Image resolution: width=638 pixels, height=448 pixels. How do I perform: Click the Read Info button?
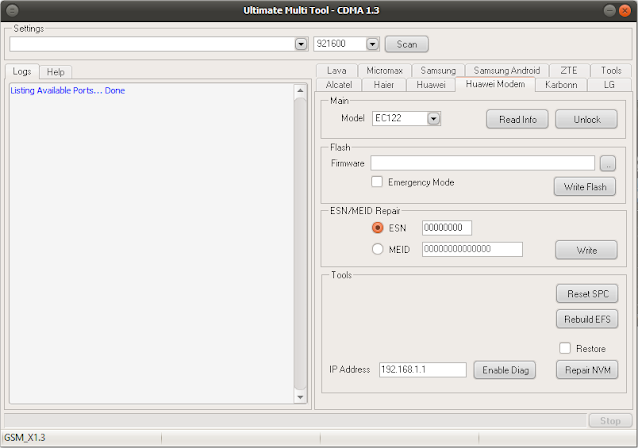pyautogui.click(x=517, y=120)
